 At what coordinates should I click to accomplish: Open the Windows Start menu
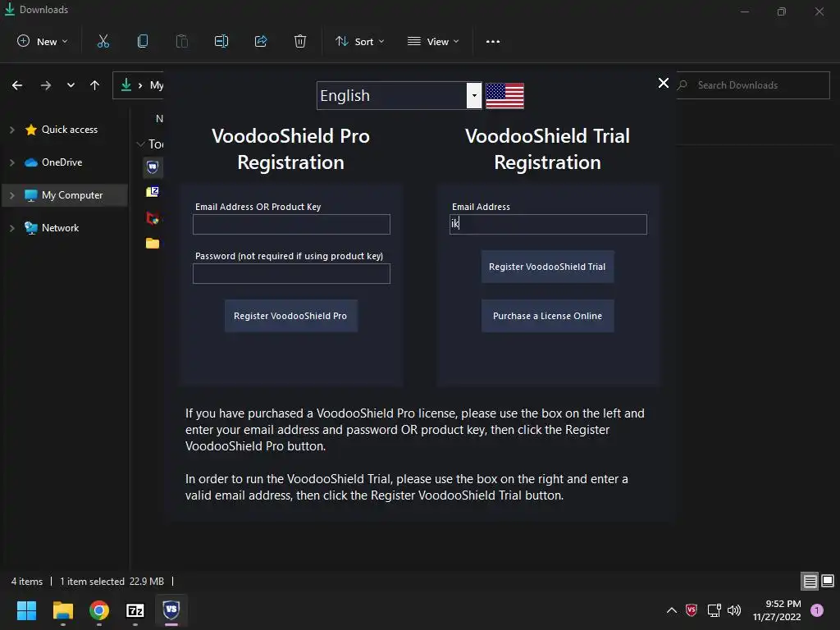pos(26,610)
